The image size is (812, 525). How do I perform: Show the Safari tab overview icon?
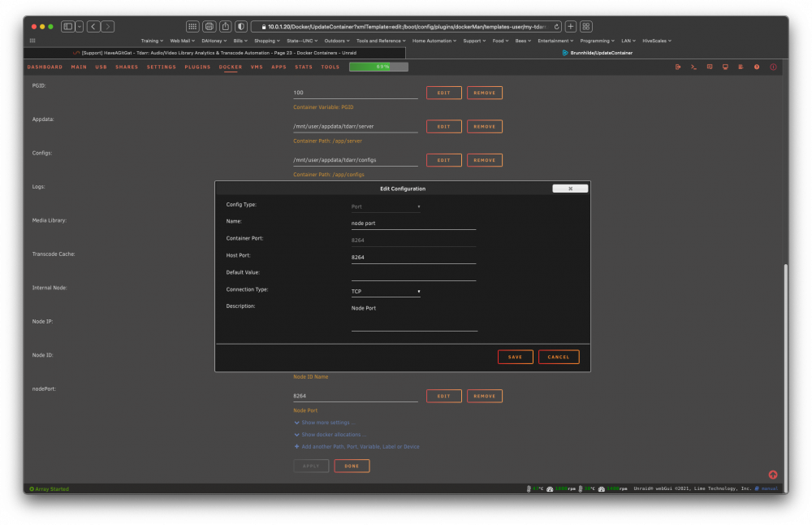coord(586,27)
